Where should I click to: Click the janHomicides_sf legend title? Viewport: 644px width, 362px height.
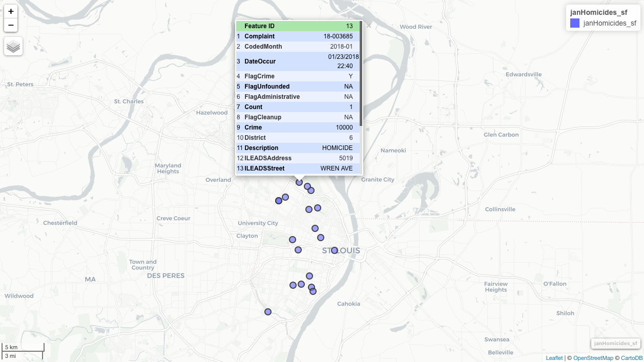598,13
